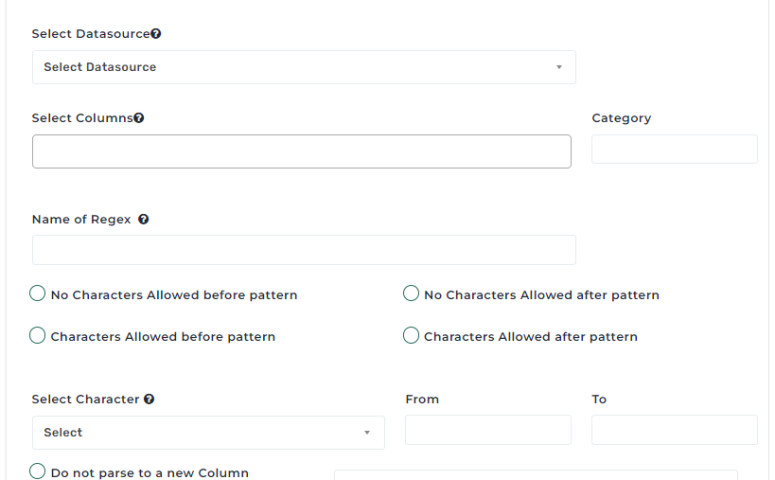775x480 pixels.
Task: Click the Select Character dropdown arrow
Action: pos(367,432)
